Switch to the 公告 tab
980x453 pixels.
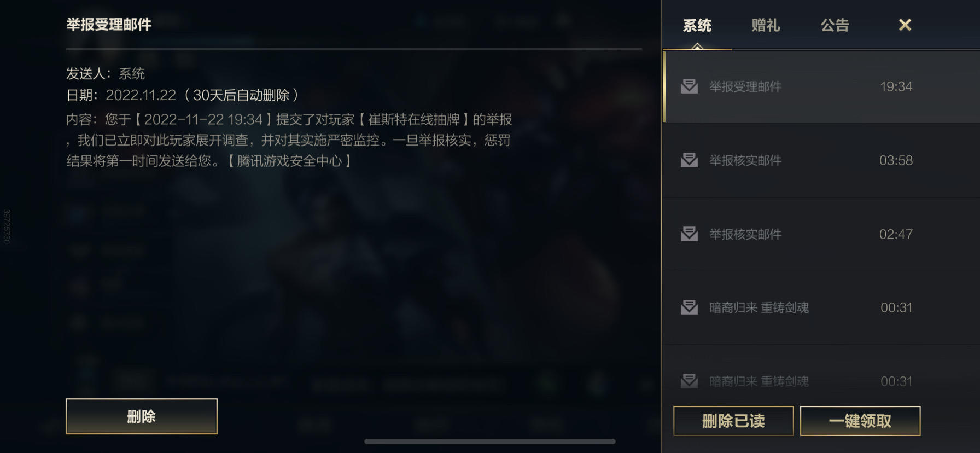(835, 25)
